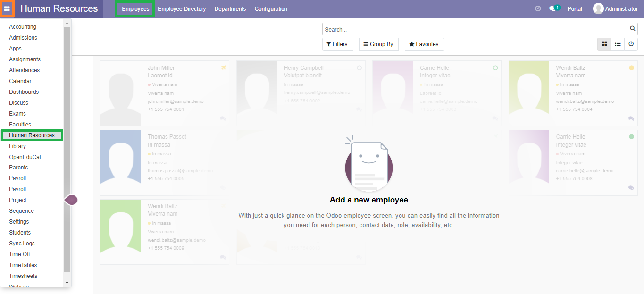
Task: Switch to list view
Action: (x=618, y=44)
